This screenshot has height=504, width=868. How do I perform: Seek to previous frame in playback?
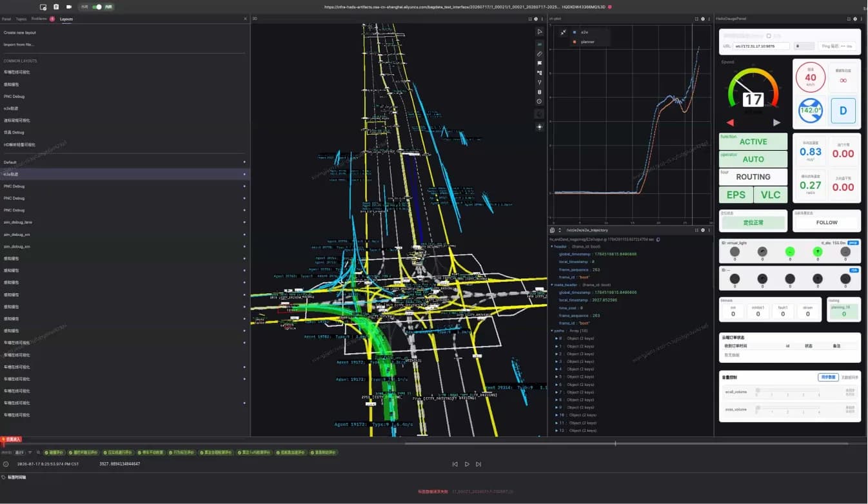(455, 464)
